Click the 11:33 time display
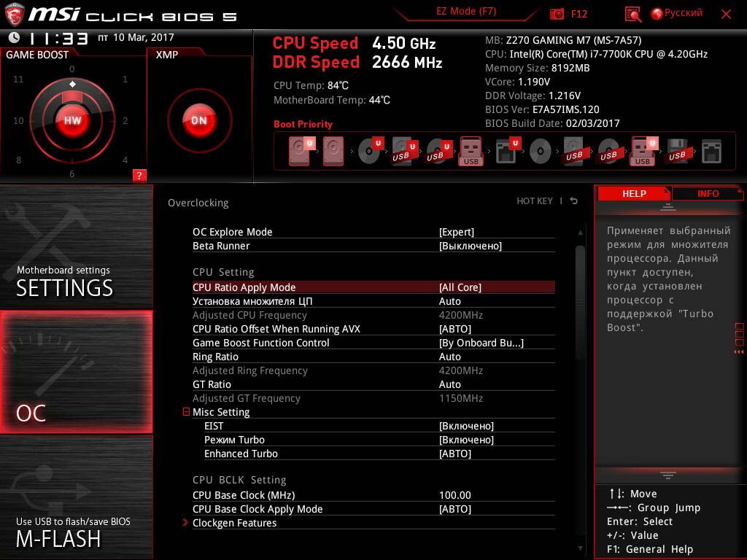Image resolution: width=747 pixels, height=560 pixels. tap(59, 38)
